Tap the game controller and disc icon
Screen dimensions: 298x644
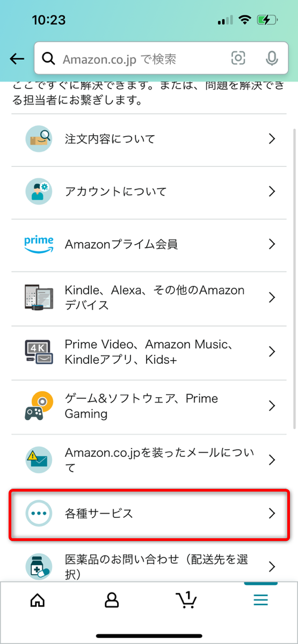(x=39, y=406)
